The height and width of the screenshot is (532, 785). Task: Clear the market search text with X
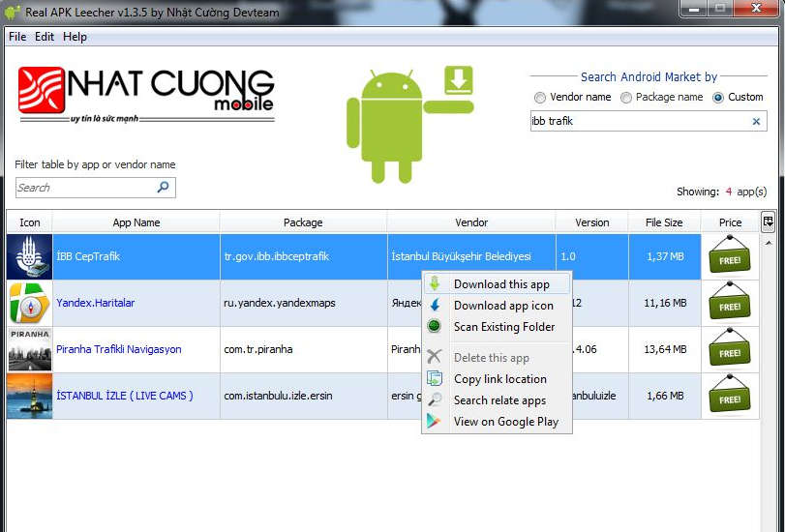(x=756, y=122)
